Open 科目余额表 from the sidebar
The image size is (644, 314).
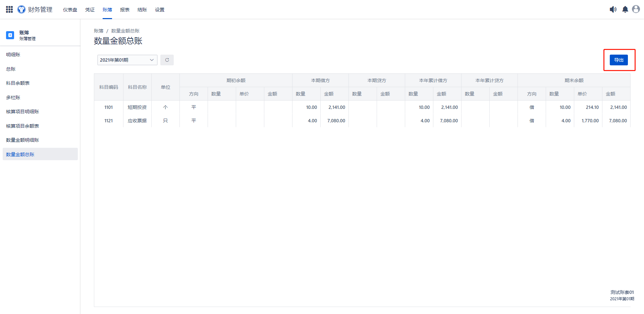(18, 83)
